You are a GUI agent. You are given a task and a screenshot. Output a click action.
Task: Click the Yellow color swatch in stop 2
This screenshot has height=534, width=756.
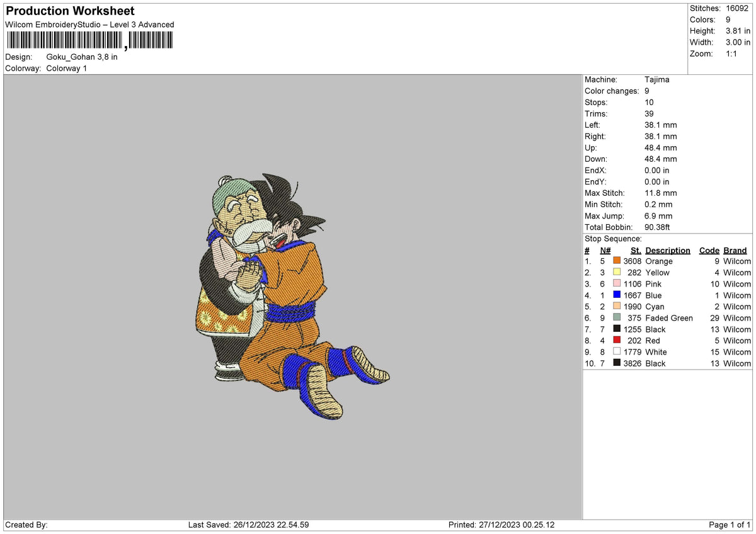[x=617, y=272]
